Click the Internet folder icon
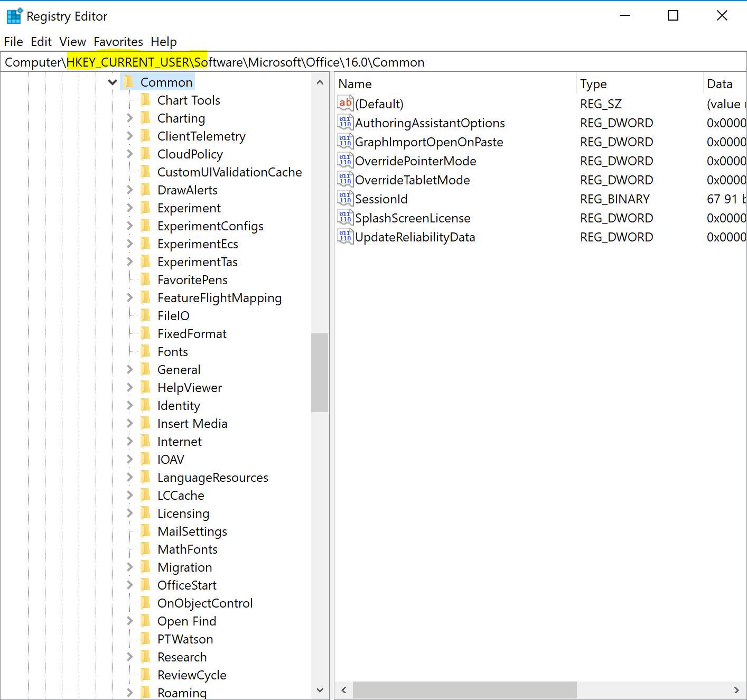This screenshot has width=747, height=700. click(146, 441)
